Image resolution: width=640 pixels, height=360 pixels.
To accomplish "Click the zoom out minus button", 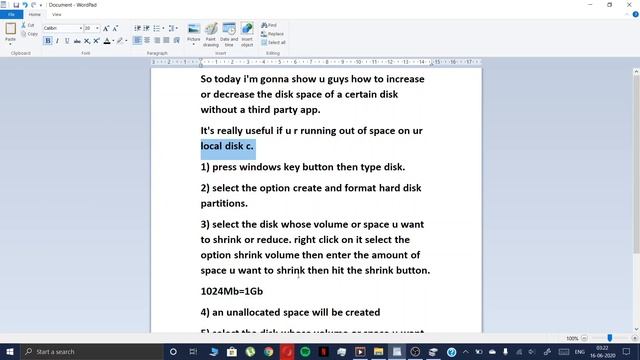I will coord(584,338).
